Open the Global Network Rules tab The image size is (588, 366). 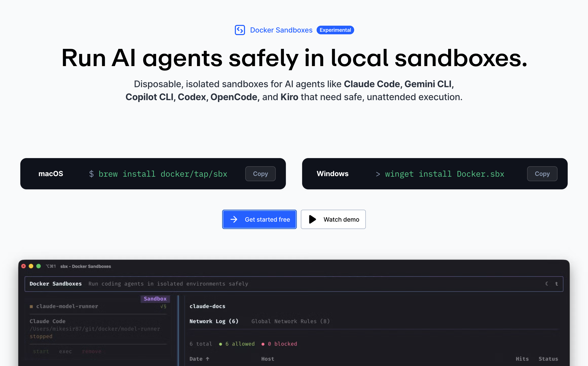[290, 321]
